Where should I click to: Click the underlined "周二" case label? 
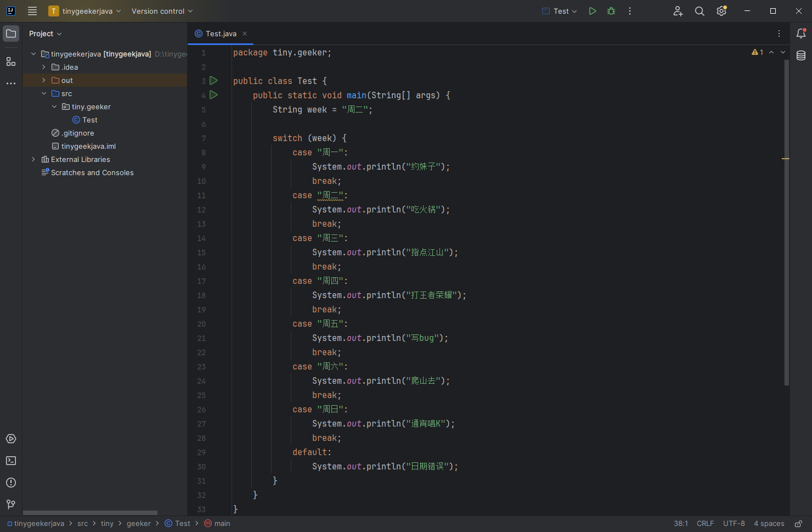coord(330,195)
